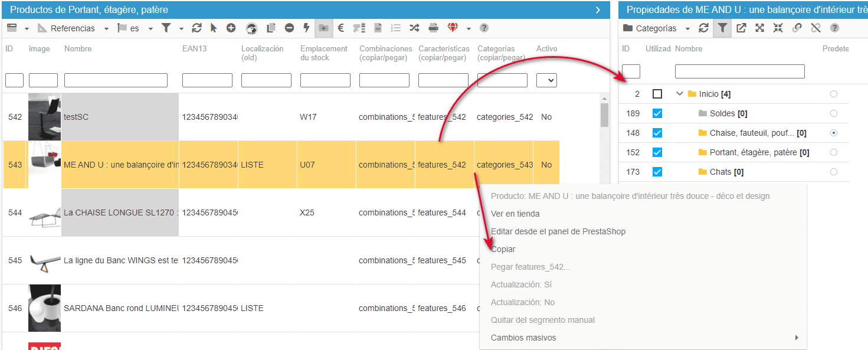Check the Inicio category checkbox
Image resolution: width=868 pixels, height=350 pixels.
point(657,94)
